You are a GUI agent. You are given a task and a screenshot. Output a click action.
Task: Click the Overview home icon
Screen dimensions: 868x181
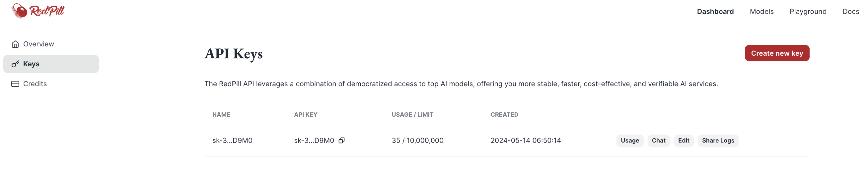(15, 44)
